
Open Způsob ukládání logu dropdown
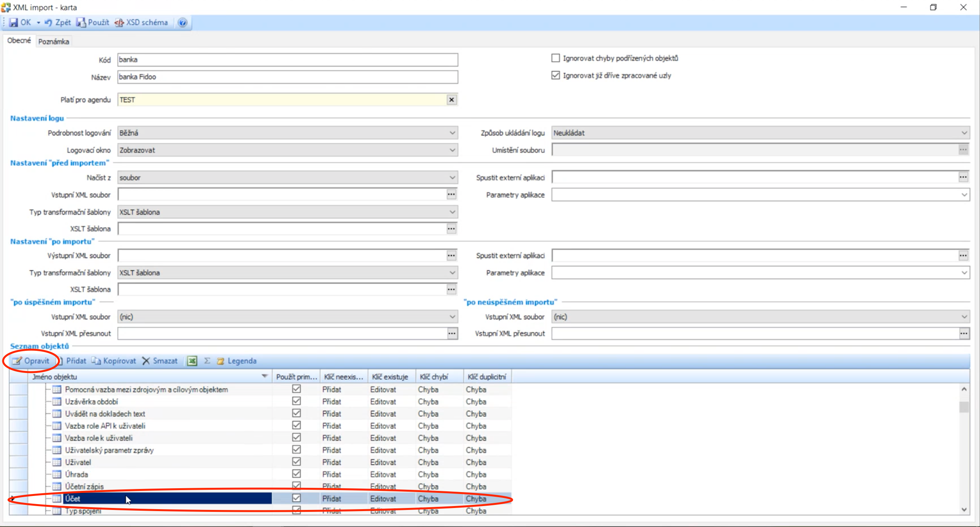click(x=964, y=133)
